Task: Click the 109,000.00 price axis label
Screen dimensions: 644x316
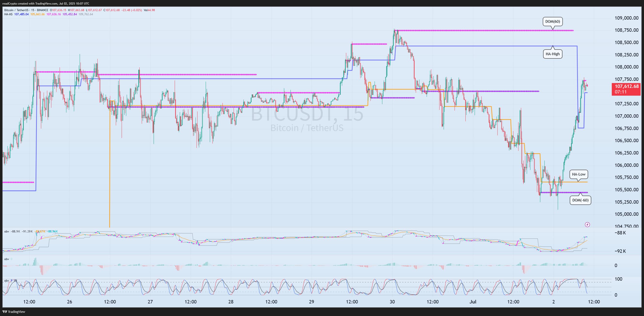Action: (x=627, y=18)
